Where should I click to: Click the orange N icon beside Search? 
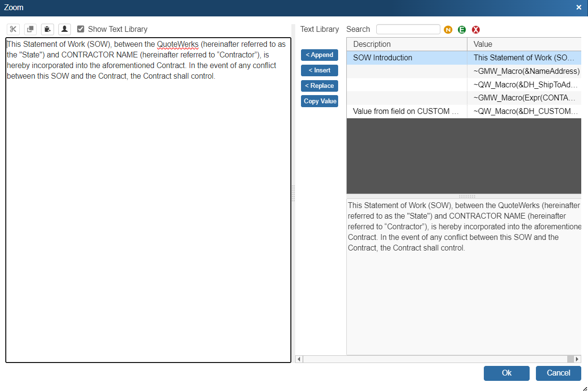point(448,30)
